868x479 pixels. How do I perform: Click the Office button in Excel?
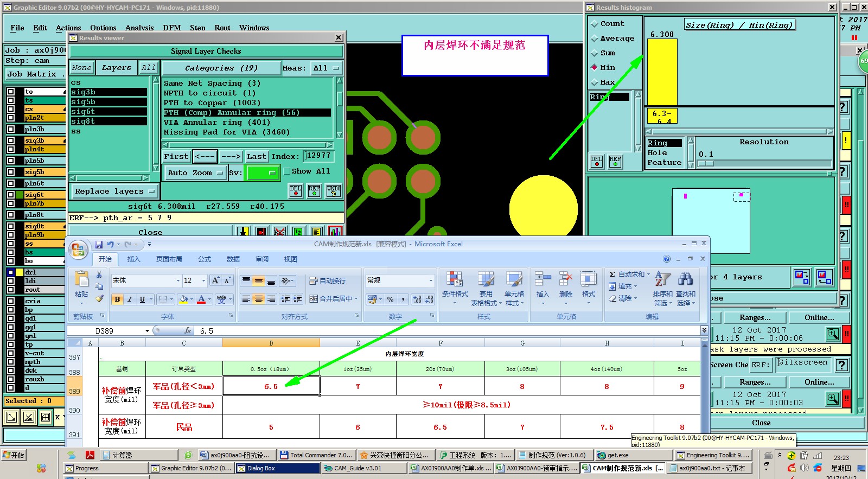(78, 250)
